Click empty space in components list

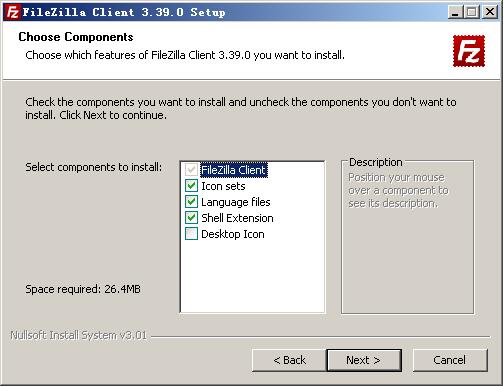pyautogui.click(x=252, y=277)
